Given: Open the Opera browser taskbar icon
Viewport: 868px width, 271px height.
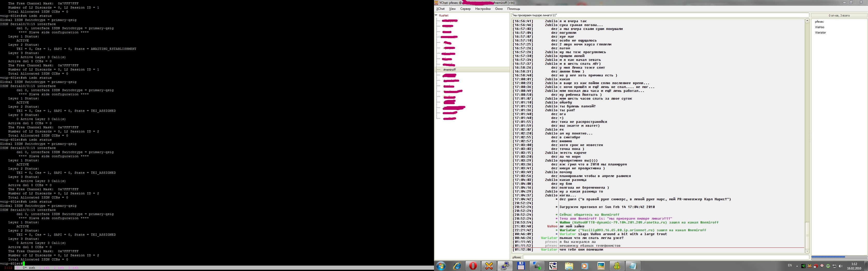Looking at the screenshot, I should (473, 266).
